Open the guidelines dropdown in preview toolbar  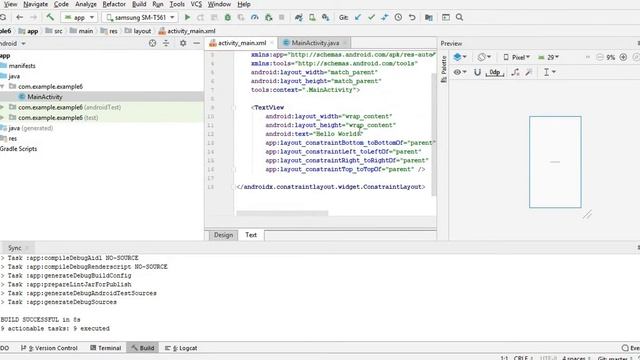(549, 72)
